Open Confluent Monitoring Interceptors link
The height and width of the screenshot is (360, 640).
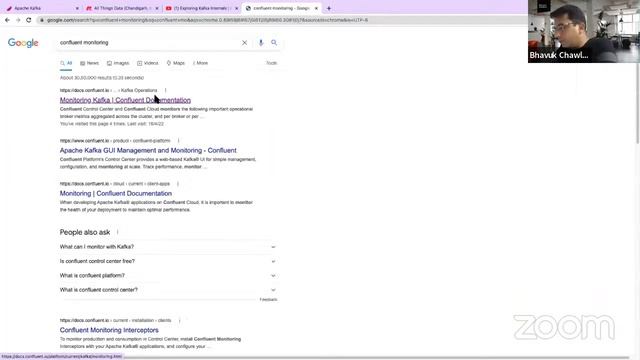pos(109,330)
